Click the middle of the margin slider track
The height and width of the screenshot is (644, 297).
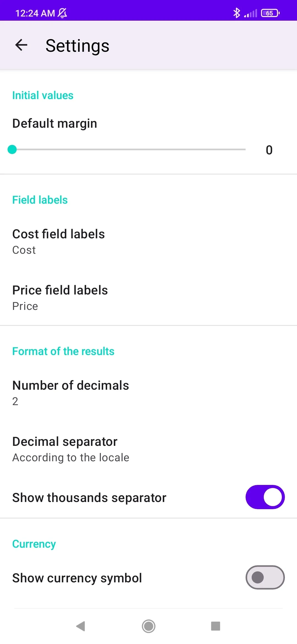click(x=129, y=149)
